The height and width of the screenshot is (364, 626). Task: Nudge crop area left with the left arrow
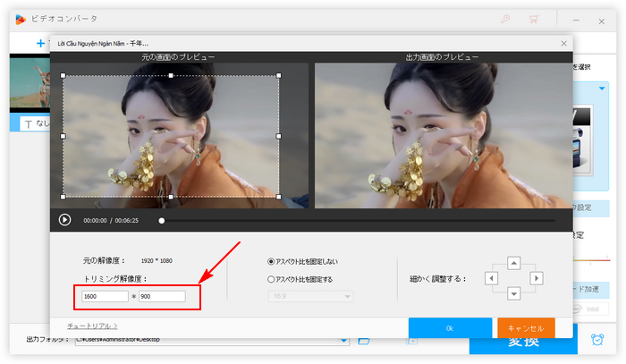tap(492, 278)
